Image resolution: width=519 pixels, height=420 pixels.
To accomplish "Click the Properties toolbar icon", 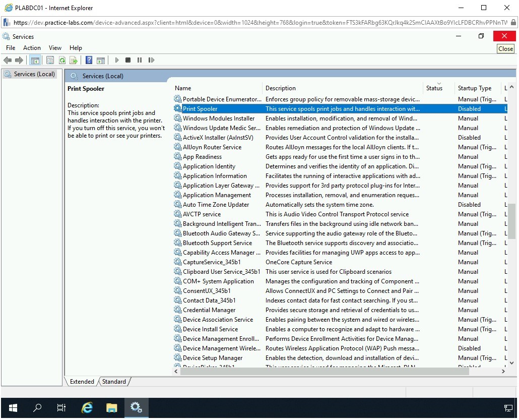I will coord(50,60).
